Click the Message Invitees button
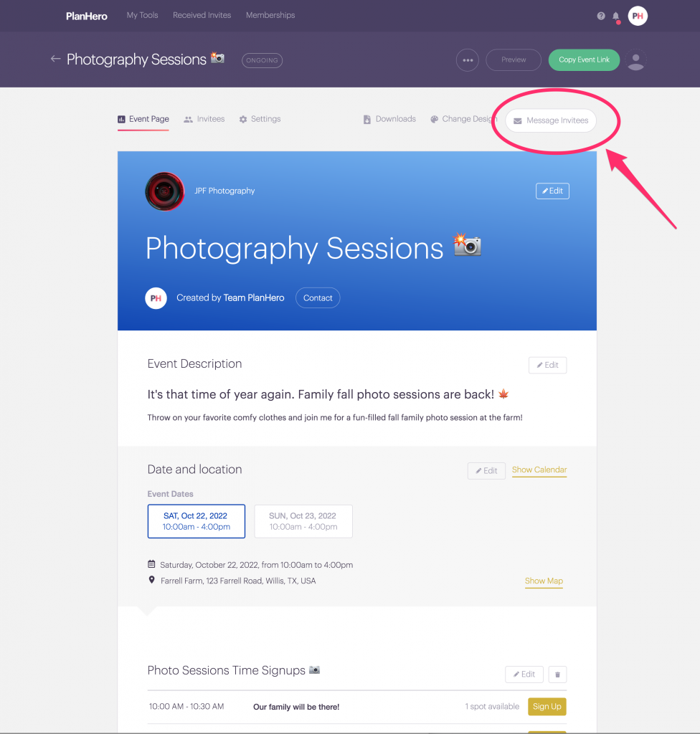700x734 pixels. pos(551,120)
